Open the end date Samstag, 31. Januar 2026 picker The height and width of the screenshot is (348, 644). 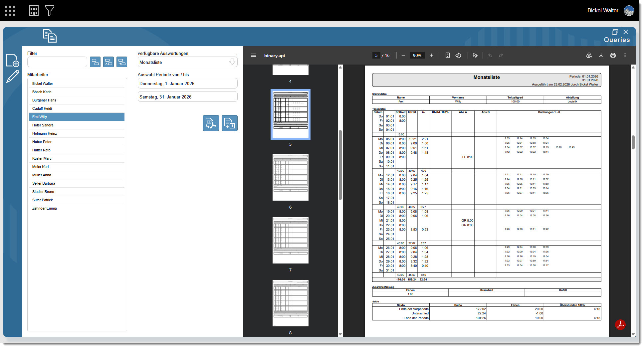[x=187, y=97]
